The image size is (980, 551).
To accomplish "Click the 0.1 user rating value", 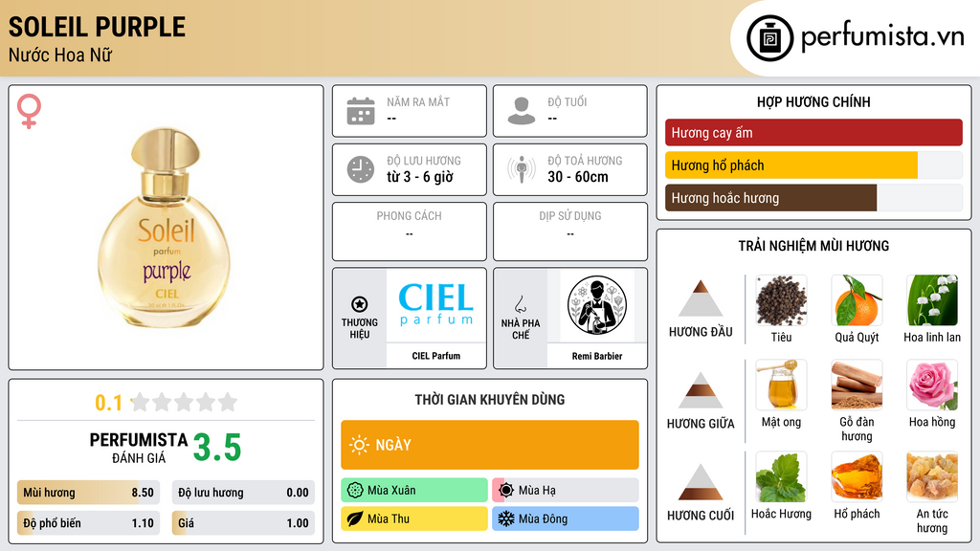I will pos(108,403).
